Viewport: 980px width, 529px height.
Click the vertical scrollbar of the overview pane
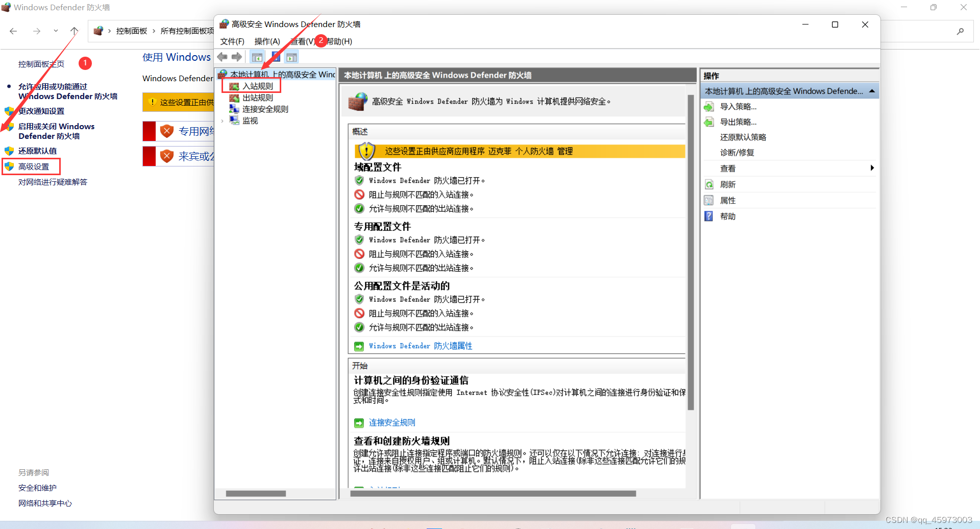coord(691,253)
